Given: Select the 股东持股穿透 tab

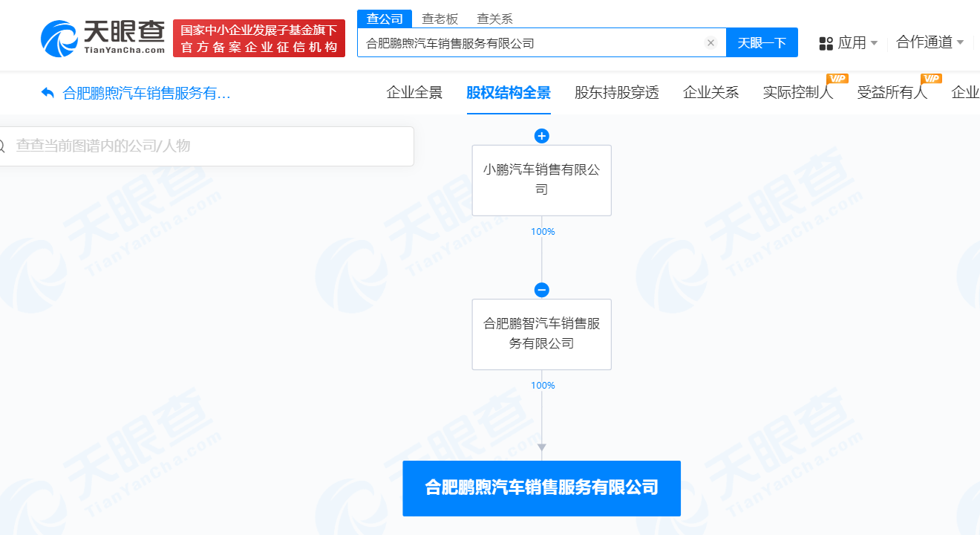Looking at the screenshot, I should (618, 93).
